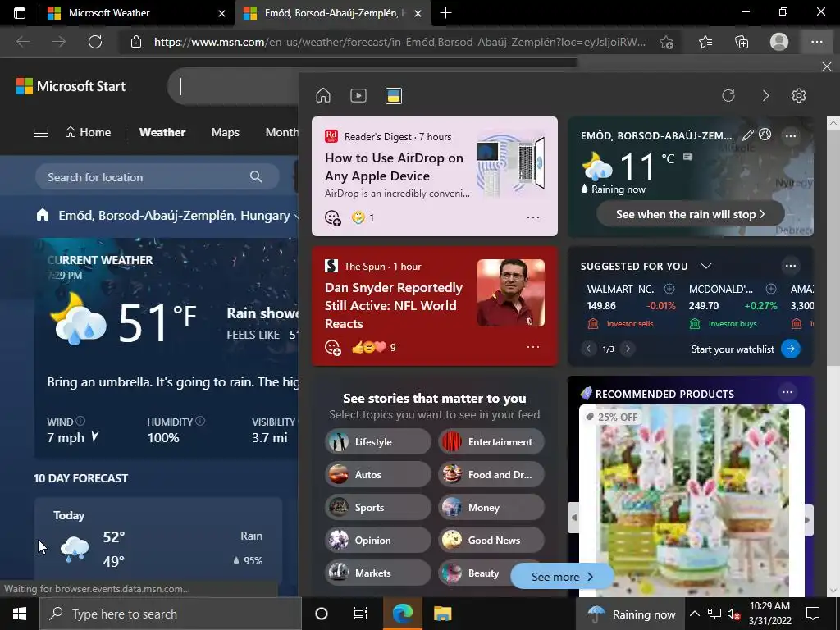Refresh the widgets feed
840x630 pixels.
coord(728,95)
